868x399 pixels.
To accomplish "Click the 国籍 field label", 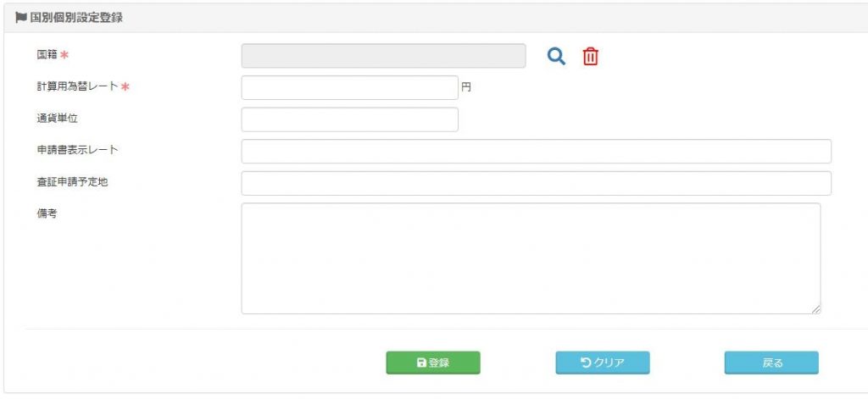I will tap(47, 55).
